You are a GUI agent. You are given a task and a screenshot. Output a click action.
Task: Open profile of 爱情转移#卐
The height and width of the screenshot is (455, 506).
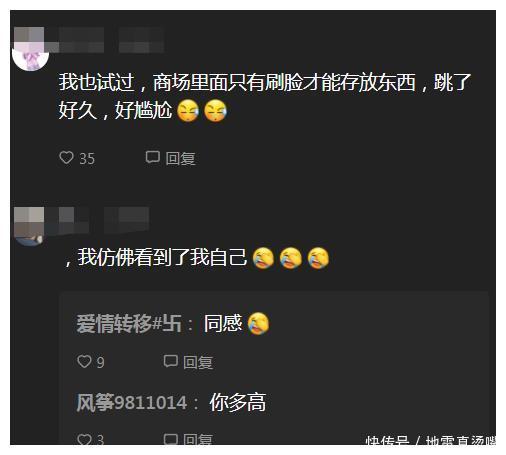click(129, 324)
